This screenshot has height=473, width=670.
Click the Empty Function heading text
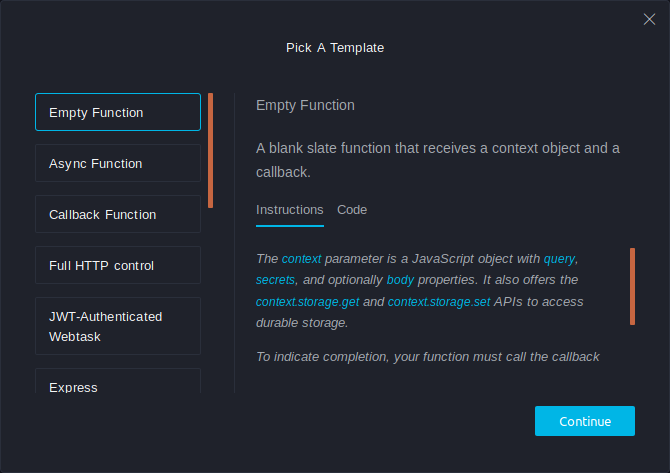(305, 105)
